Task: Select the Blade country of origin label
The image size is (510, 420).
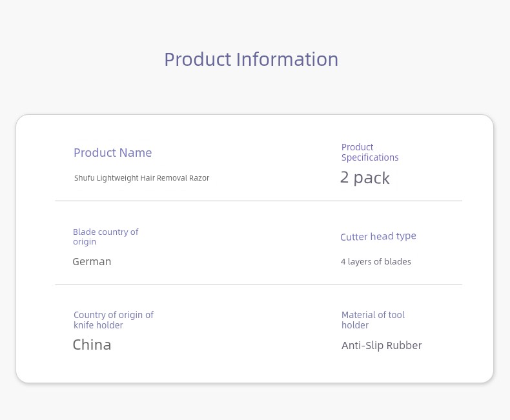Action: [x=105, y=237]
